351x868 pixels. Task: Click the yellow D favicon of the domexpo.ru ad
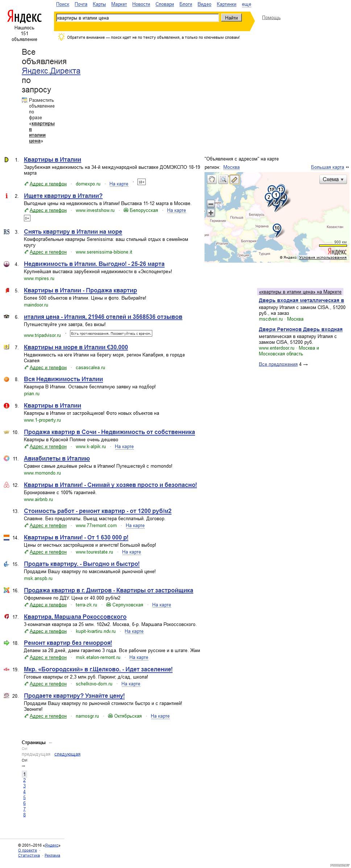(x=6, y=160)
